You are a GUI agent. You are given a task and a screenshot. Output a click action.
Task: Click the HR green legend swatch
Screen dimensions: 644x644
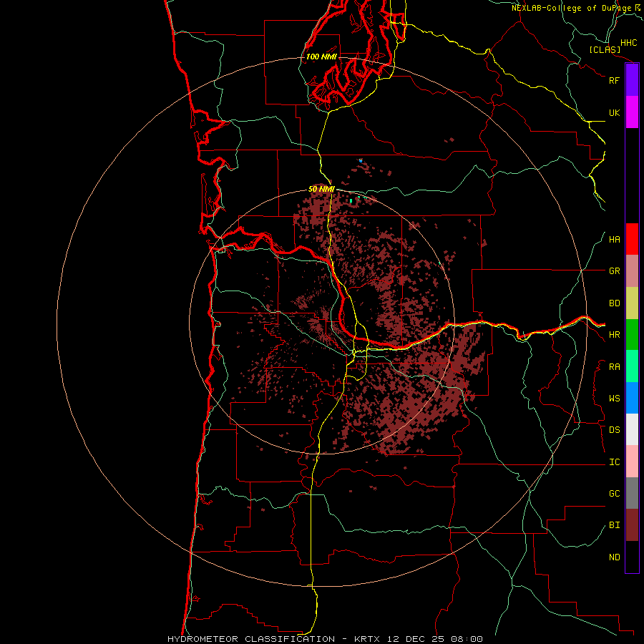[x=632, y=335]
